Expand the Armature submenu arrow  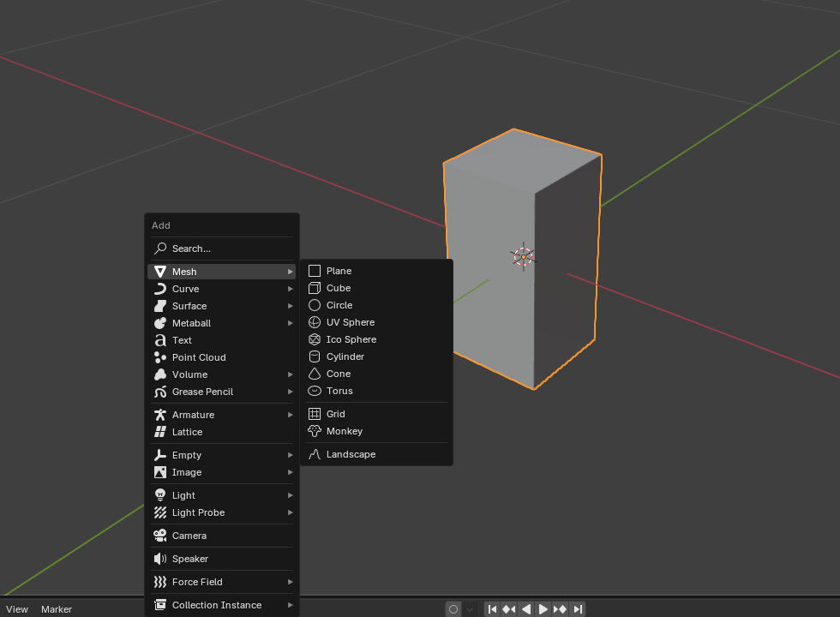click(x=290, y=415)
